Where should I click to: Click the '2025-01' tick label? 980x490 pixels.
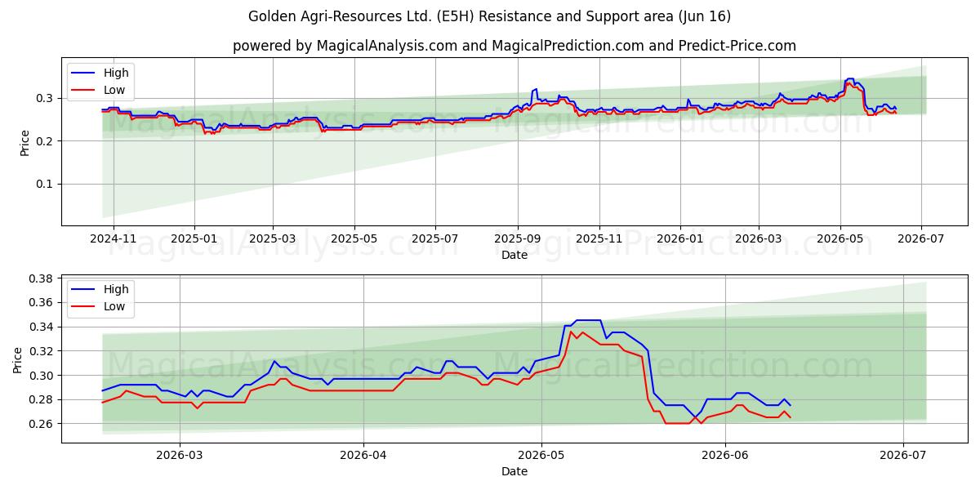[x=194, y=238]
